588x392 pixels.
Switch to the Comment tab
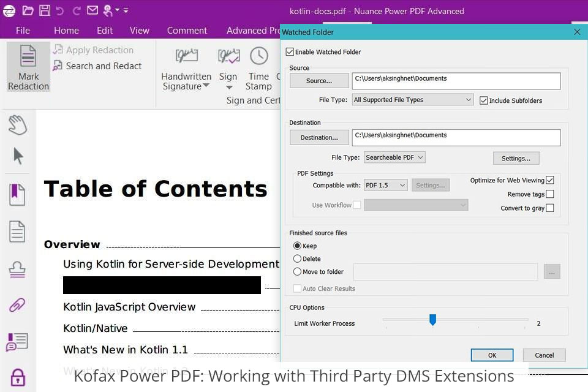pos(187,31)
